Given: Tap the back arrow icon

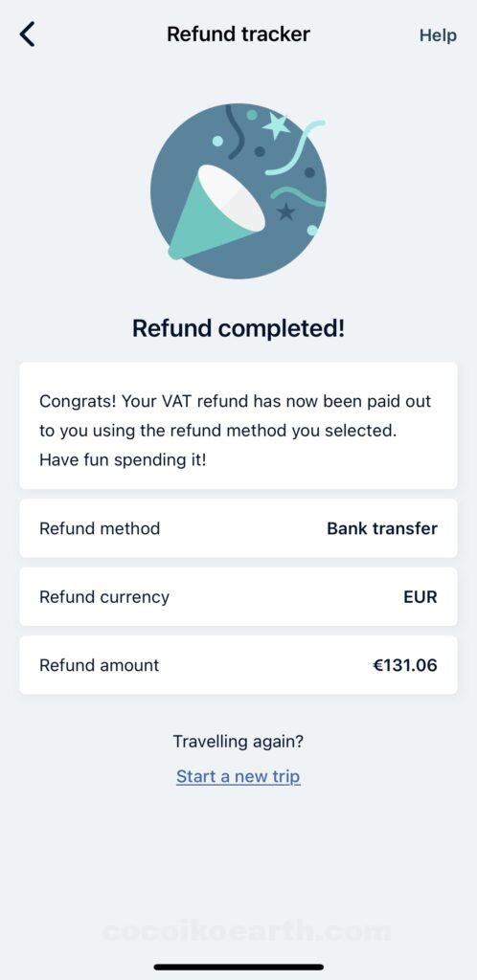Looking at the screenshot, I should [28, 34].
